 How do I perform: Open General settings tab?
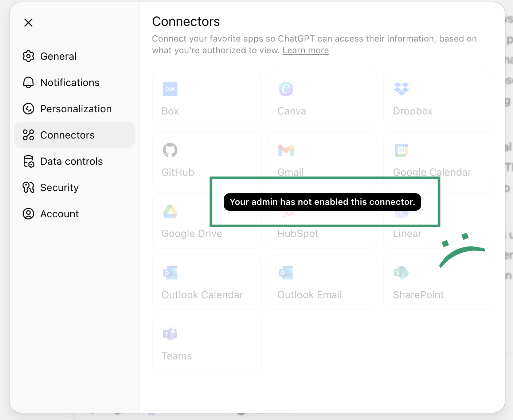click(x=58, y=56)
